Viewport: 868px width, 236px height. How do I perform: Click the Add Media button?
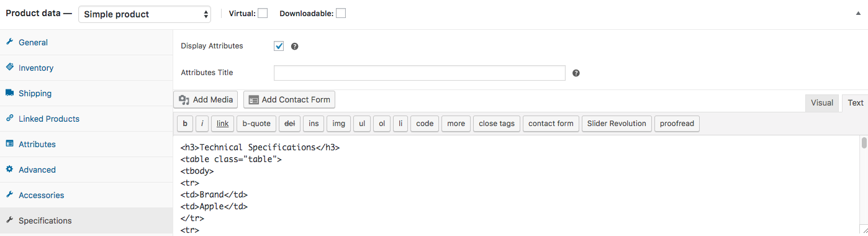pyautogui.click(x=206, y=99)
